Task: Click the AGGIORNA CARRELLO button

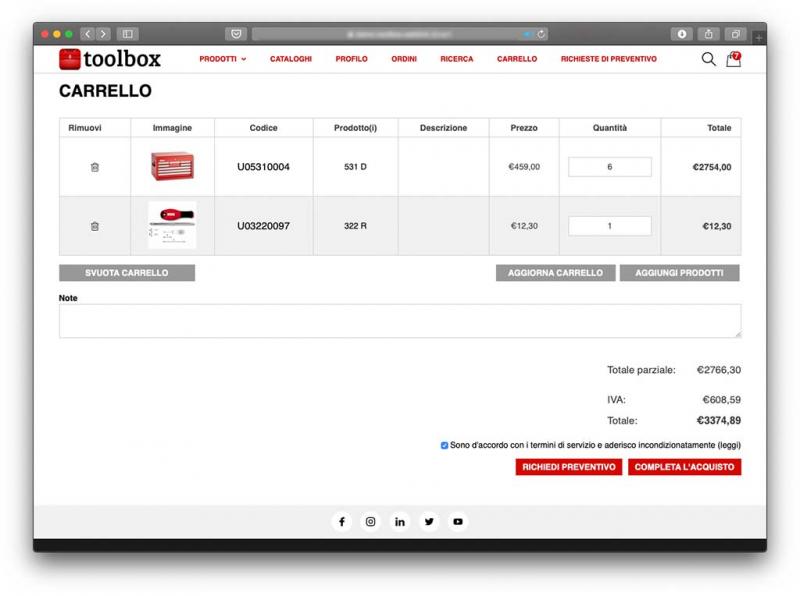Action: [x=555, y=273]
